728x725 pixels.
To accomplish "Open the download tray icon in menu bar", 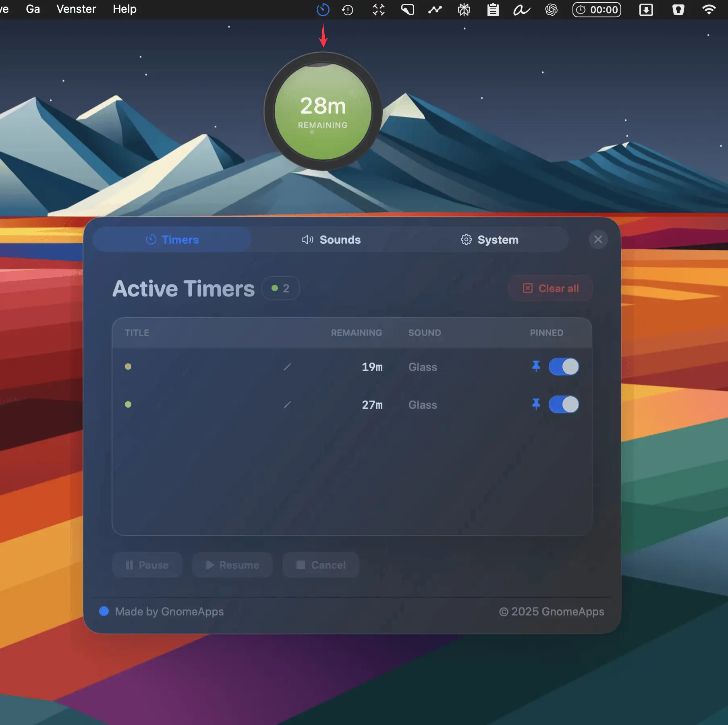I will pyautogui.click(x=646, y=10).
